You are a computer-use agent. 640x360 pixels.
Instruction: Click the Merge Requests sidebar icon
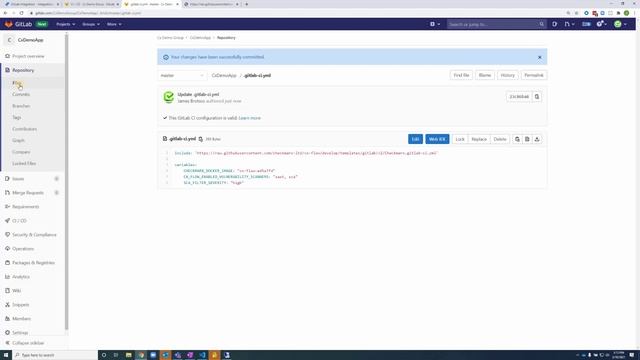pyautogui.click(x=7, y=193)
